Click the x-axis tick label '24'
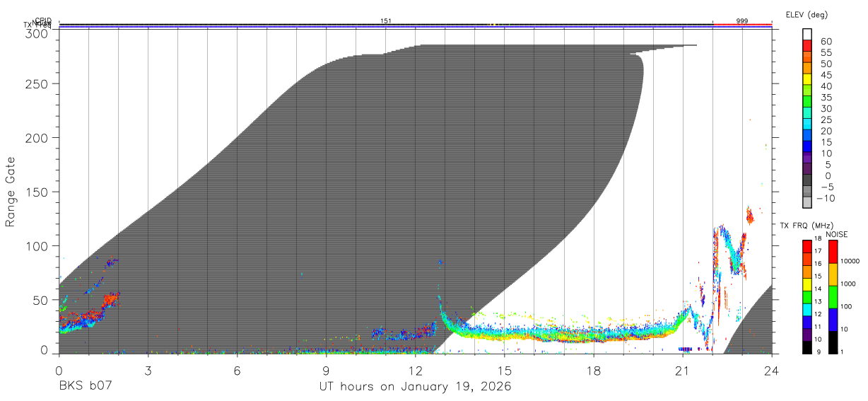 pos(771,370)
